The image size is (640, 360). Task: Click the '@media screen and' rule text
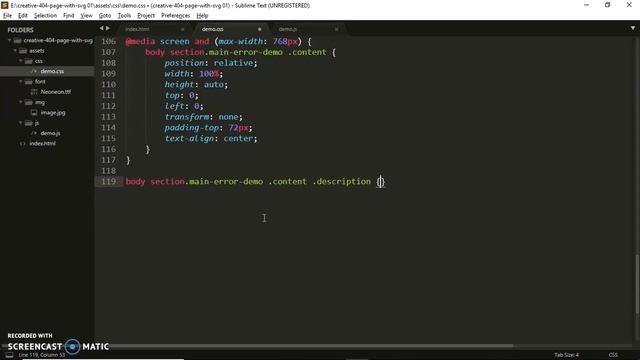tap(167, 41)
